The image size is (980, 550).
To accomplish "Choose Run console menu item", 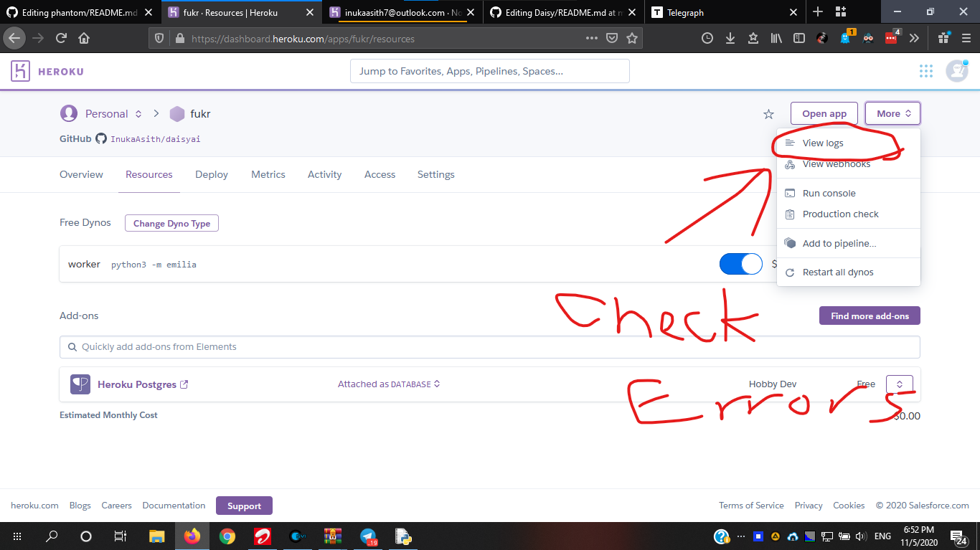I will click(x=849, y=193).
